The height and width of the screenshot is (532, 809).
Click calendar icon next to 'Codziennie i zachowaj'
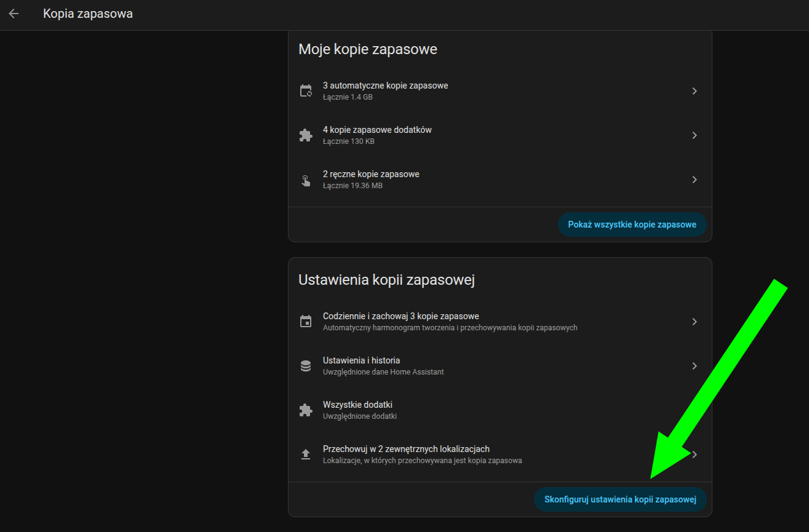coord(306,322)
